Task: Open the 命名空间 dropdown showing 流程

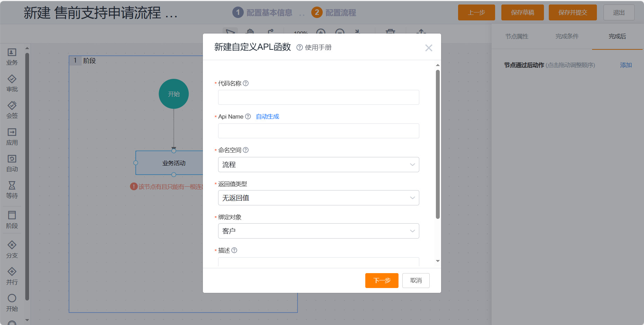Action: [x=319, y=165]
